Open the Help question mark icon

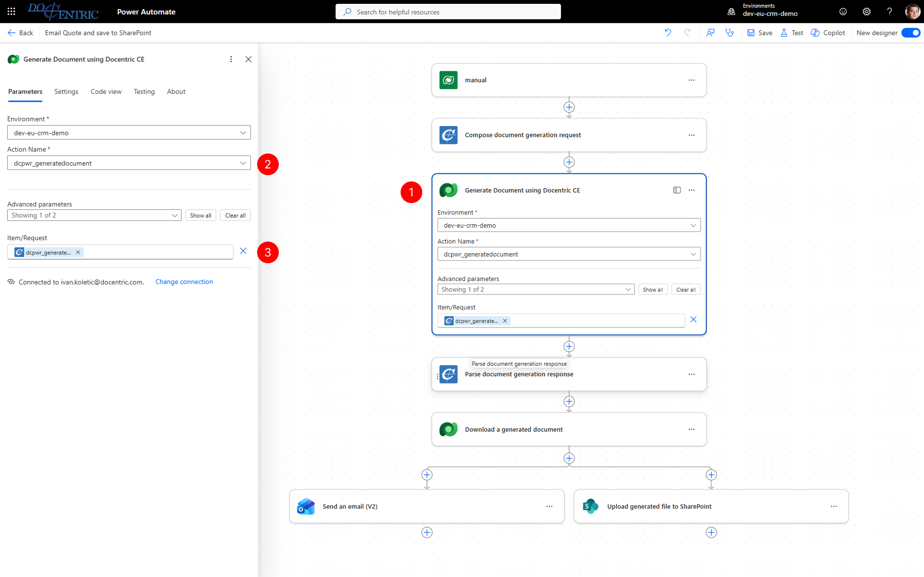pyautogui.click(x=890, y=12)
